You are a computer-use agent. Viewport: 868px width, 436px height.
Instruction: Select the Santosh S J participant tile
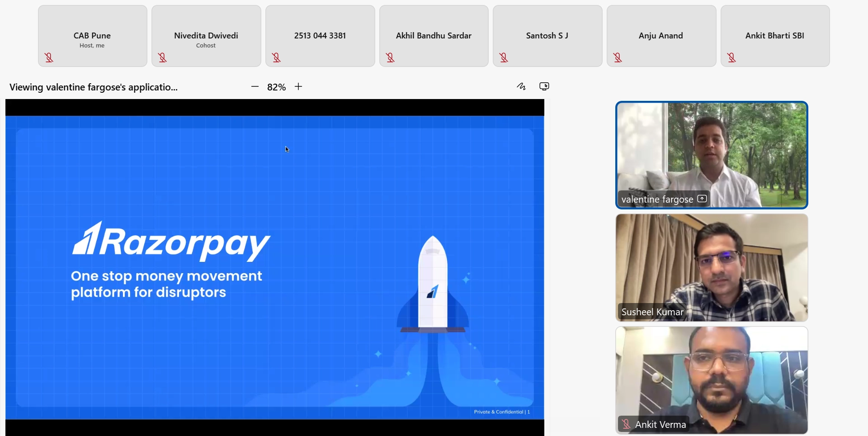point(547,36)
